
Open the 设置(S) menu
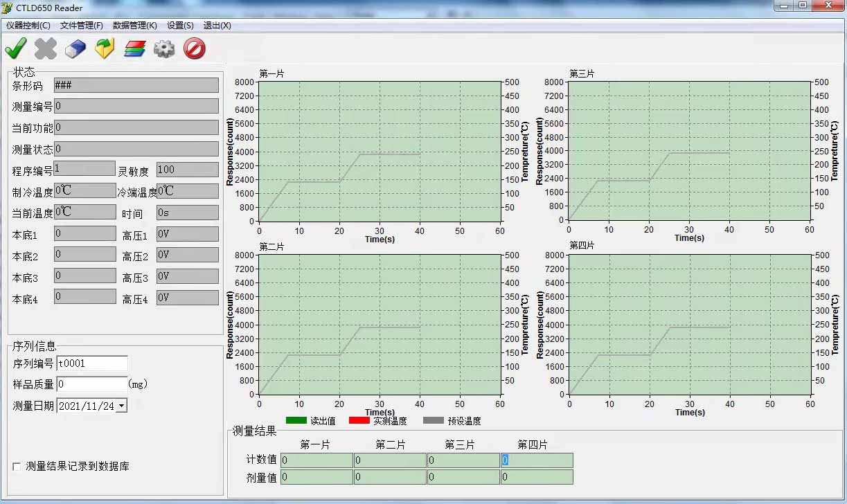coord(180,26)
